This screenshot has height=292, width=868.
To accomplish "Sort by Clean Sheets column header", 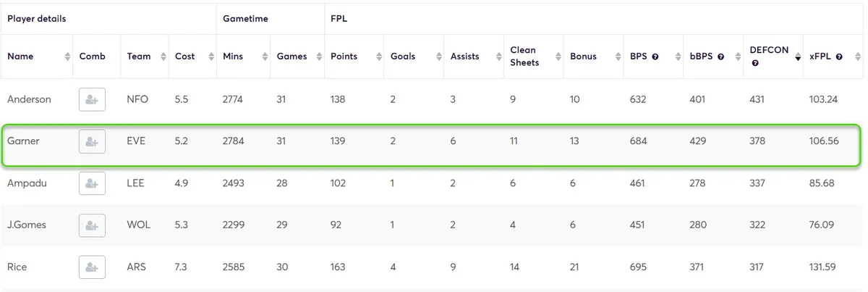I will tap(523, 57).
